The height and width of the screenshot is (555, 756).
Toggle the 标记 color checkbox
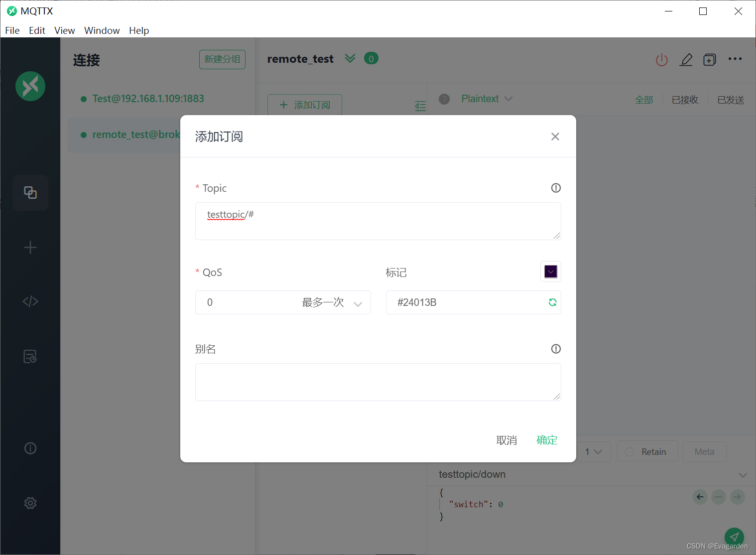(550, 272)
